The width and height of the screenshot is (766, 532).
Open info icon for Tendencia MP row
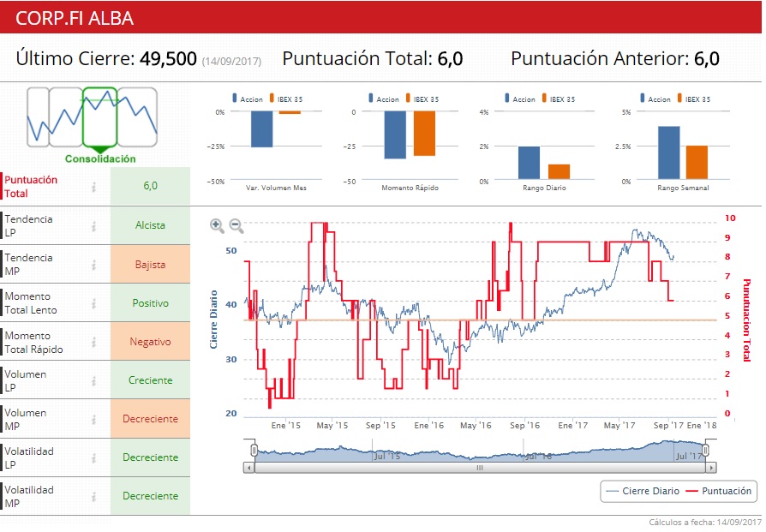click(x=93, y=265)
